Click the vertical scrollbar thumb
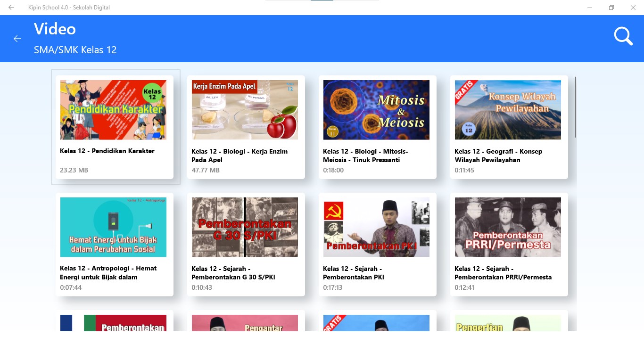Image resolution: width=644 pixels, height=343 pixels. pos(576,106)
